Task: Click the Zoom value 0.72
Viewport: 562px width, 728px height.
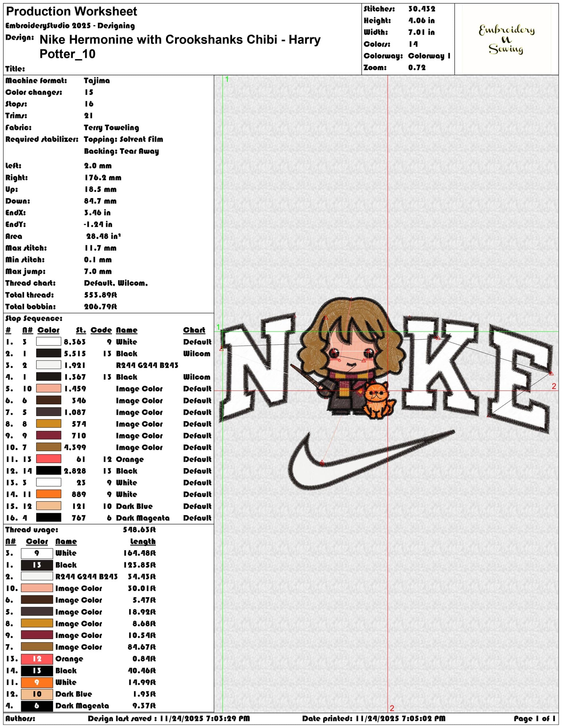Action: (417, 68)
